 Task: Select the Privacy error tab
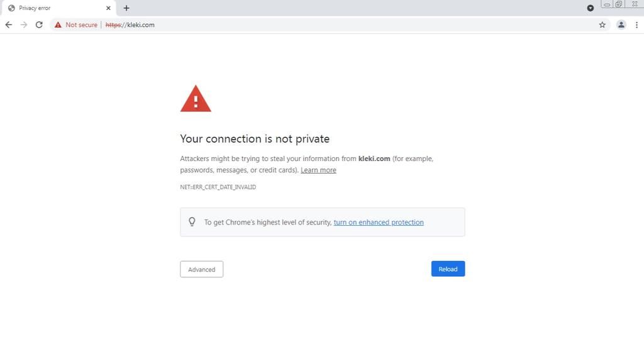[50, 8]
